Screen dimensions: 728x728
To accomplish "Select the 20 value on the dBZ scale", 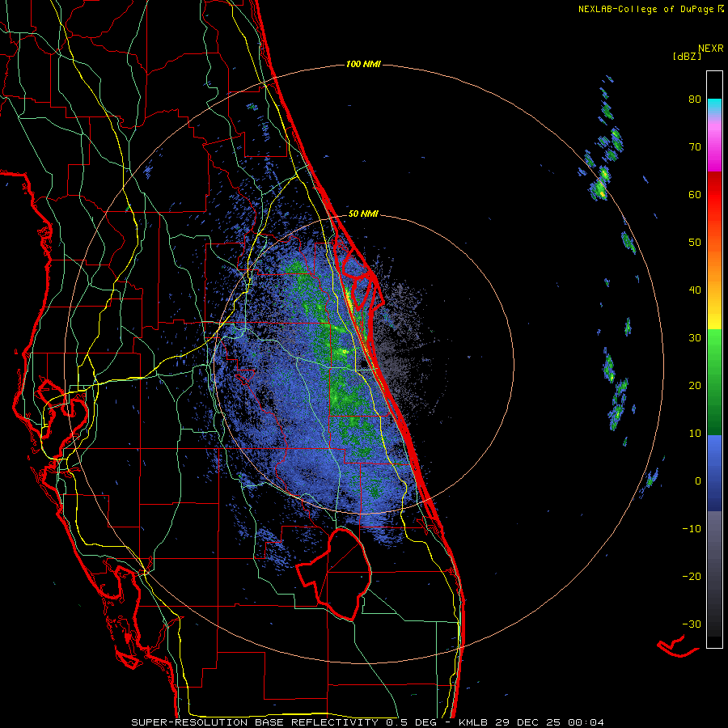I will [x=695, y=386].
